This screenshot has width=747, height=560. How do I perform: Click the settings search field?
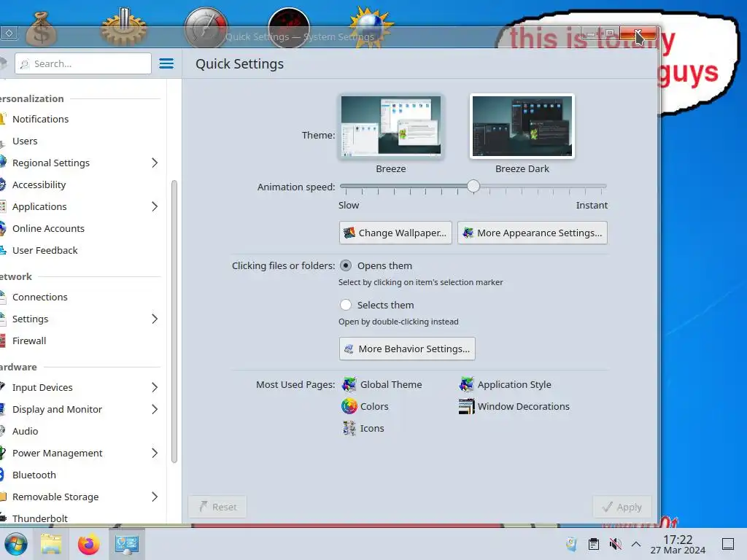pyautogui.click(x=83, y=63)
